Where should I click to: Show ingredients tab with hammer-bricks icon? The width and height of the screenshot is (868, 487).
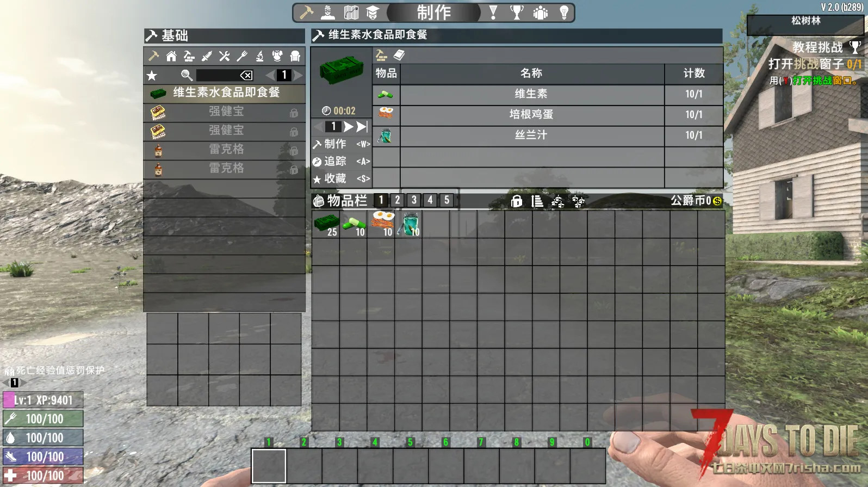click(x=382, y=55)
